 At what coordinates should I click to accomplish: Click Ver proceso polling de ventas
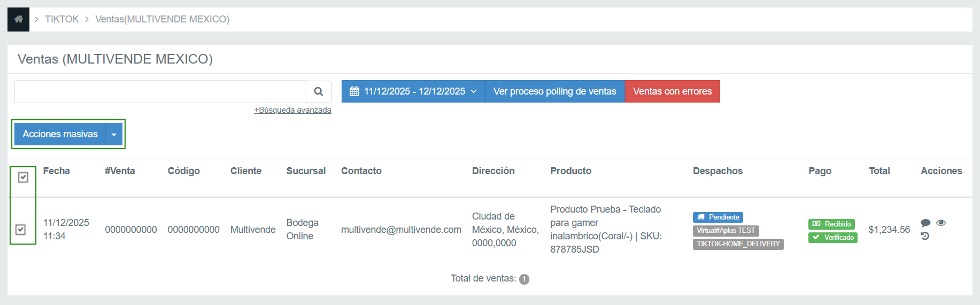pyautogui.click(x=554, y=91)
